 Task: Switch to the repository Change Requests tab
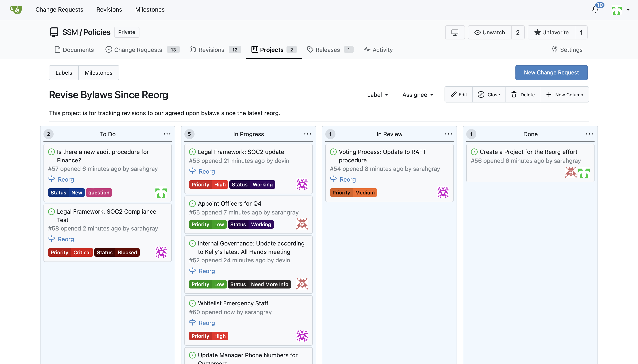(x=142, y=50)
